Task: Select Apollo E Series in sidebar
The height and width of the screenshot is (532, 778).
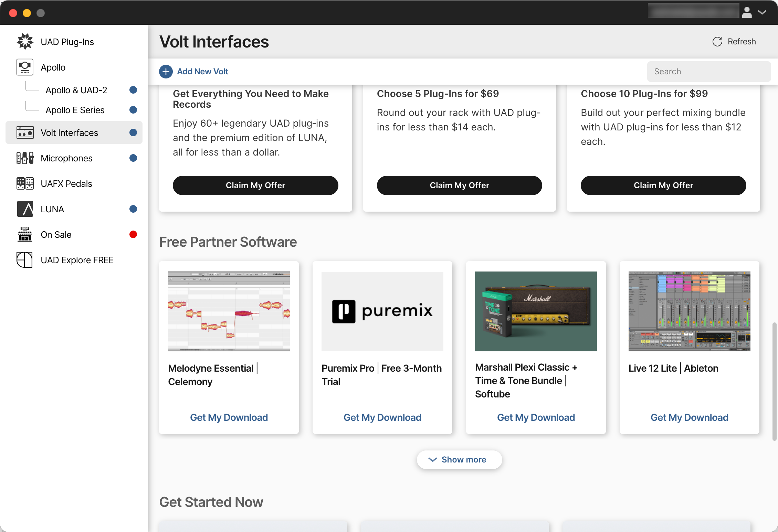Action: point(75,110)
